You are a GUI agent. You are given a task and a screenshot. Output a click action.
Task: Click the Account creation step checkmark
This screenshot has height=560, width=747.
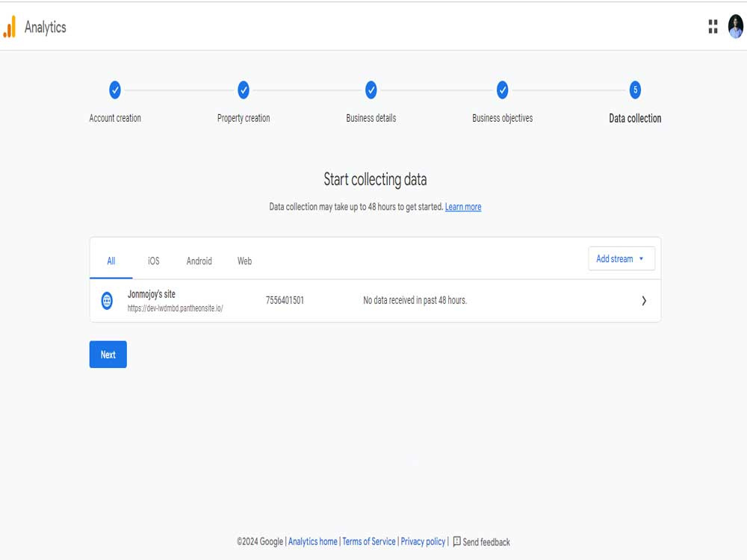(x=115, y=90)
